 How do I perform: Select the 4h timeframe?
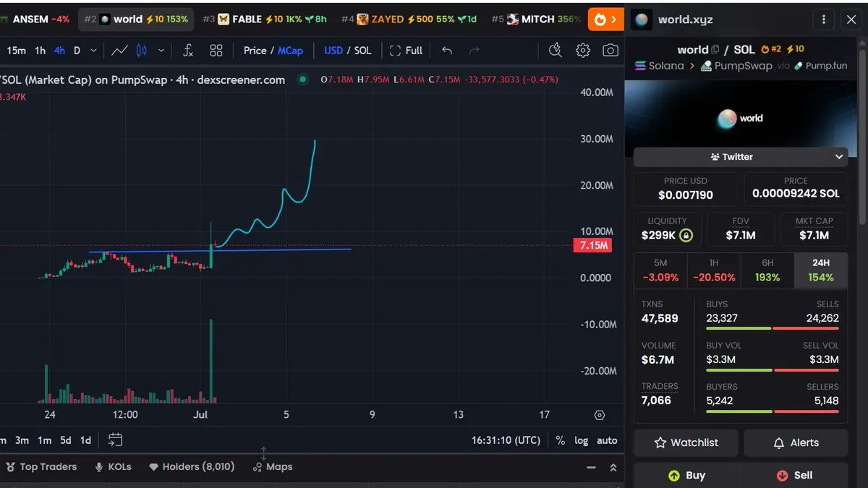click(x=59, y=51)
